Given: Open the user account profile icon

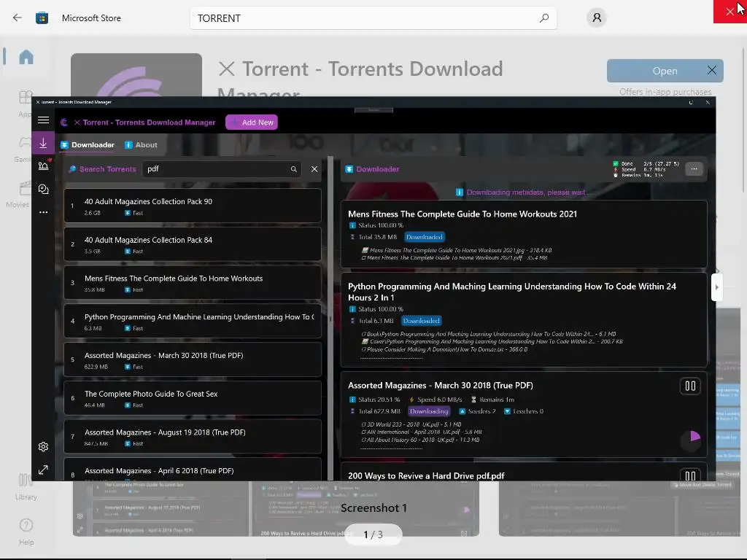Looking at the screenshot, I should [597, 18].
